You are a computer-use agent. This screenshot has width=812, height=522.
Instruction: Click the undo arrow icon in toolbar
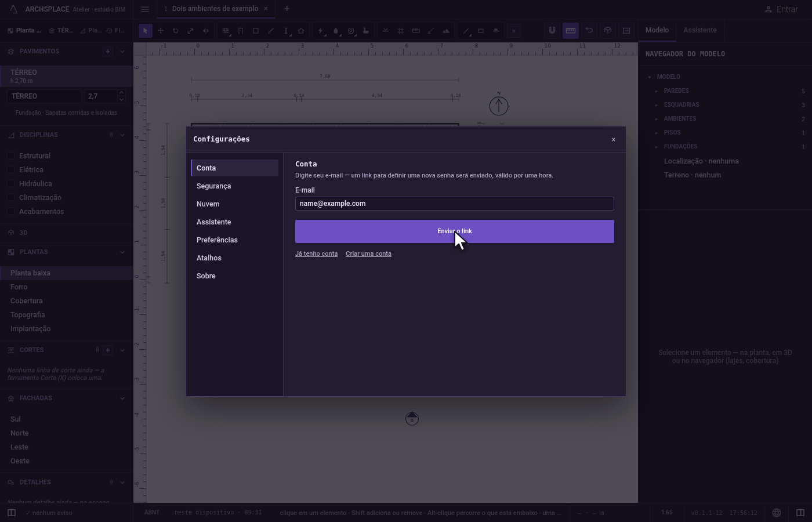589,31
